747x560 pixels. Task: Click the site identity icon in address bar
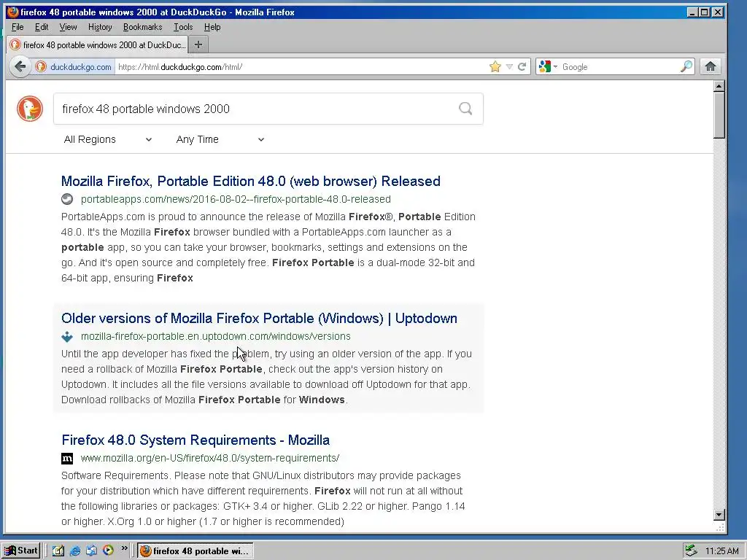tap(41, 66)
